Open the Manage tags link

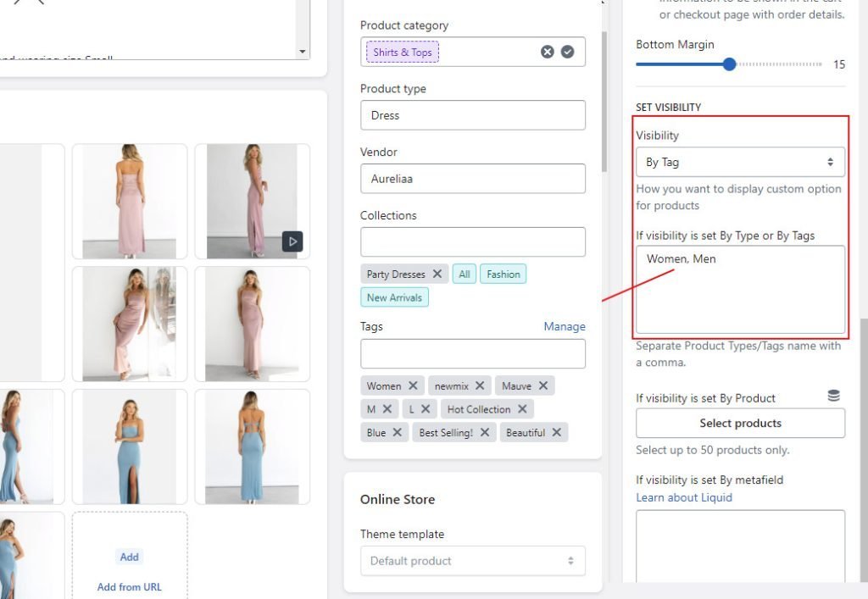[564, 326]
